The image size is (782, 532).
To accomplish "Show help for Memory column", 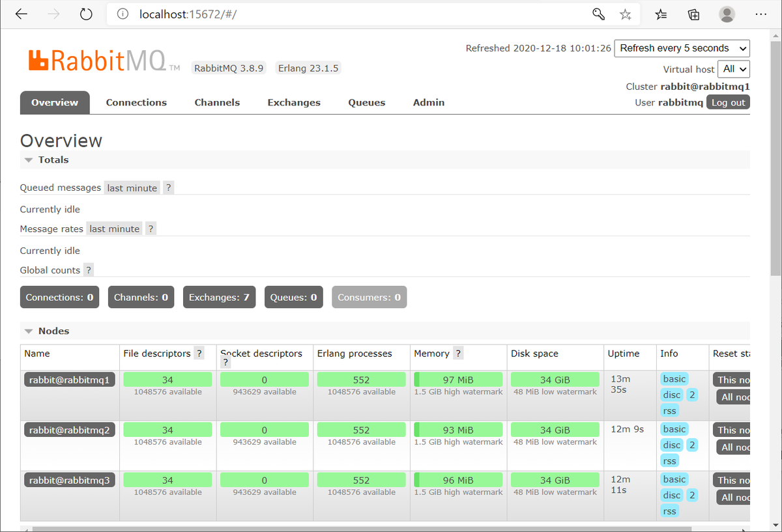I will (458, 354).
